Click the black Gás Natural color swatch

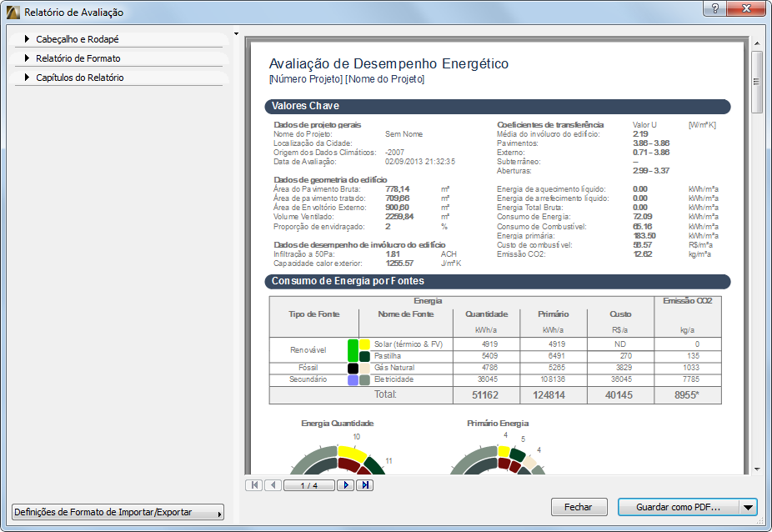click(x=353, y=368)
